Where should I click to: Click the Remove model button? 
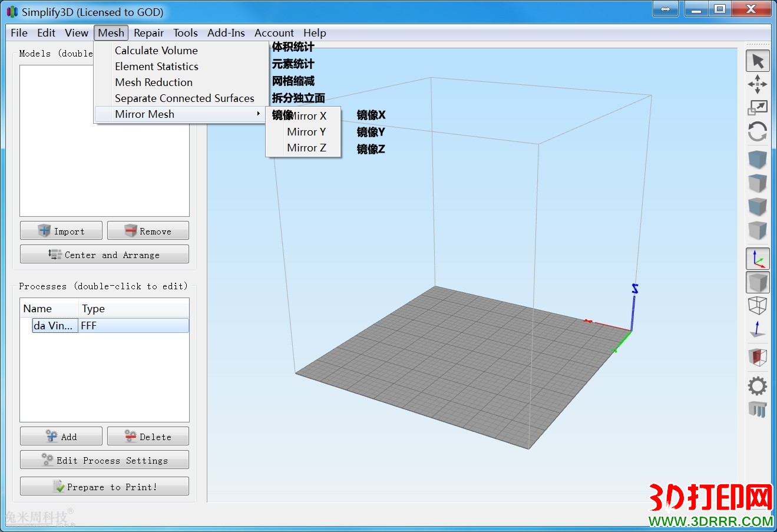[x=148, y=231]
